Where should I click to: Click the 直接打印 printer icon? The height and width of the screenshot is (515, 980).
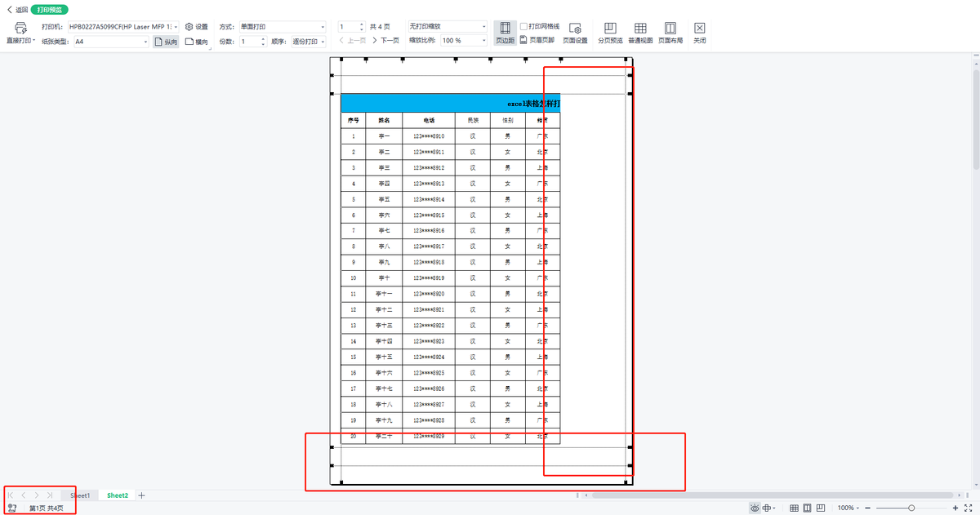20,27
